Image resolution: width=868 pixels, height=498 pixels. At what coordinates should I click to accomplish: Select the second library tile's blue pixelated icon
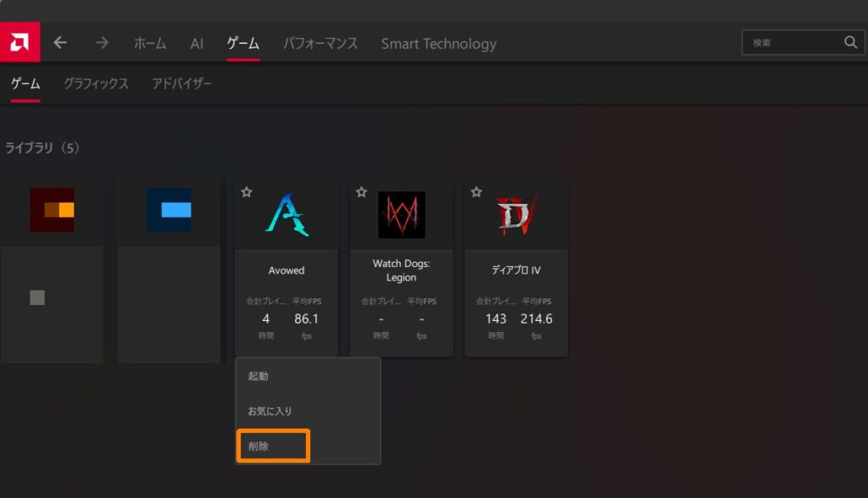coord(170,210)
